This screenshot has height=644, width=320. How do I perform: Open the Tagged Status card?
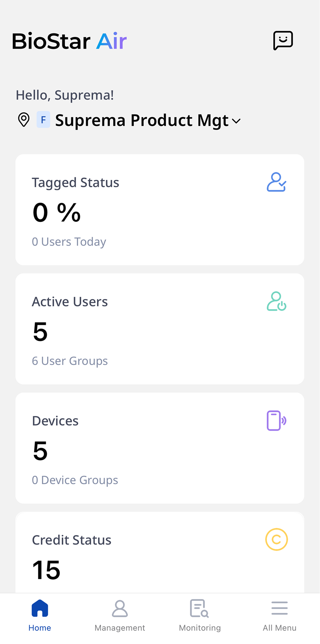click(160, 210)
